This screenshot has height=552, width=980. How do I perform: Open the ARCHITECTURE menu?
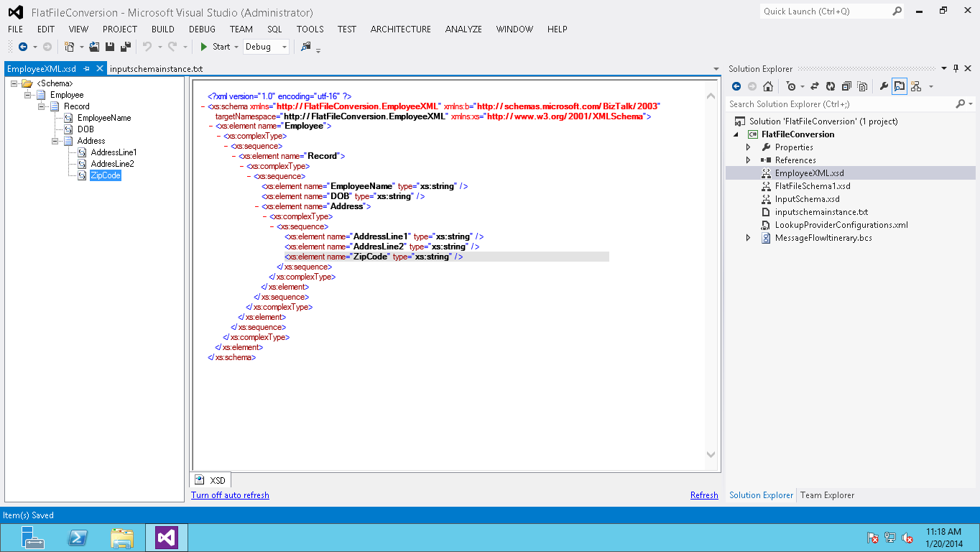point(401,29)
